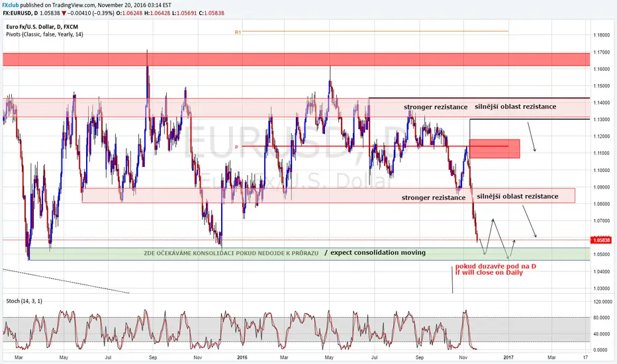The height and width of the screenshot is (364, 617).
Task: Click the 1.07000 price axis label
Action: point(601,221)
